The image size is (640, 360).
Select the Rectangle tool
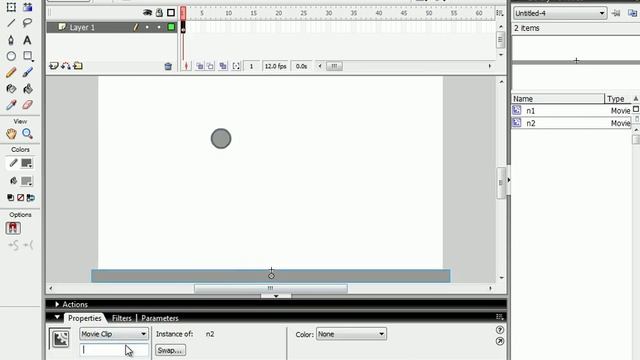[x=27, y=56]
